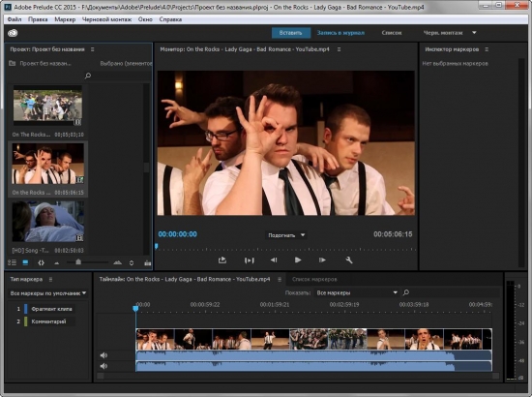Screen dimensions: 532x397
Task: Open the Все маркеры по умолчанию dropdown
Action: [x=47, y=293]
